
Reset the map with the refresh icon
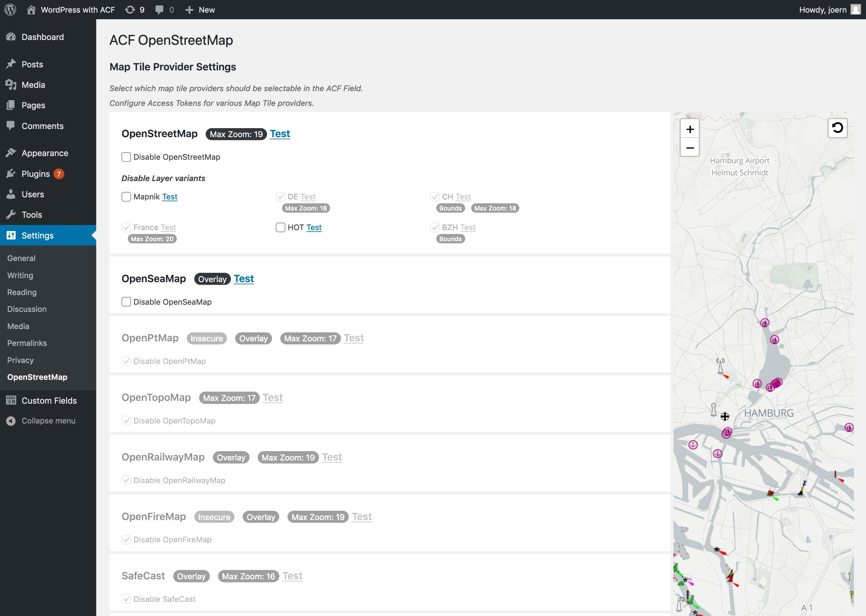pyautogui.click(x=837, y=128)
